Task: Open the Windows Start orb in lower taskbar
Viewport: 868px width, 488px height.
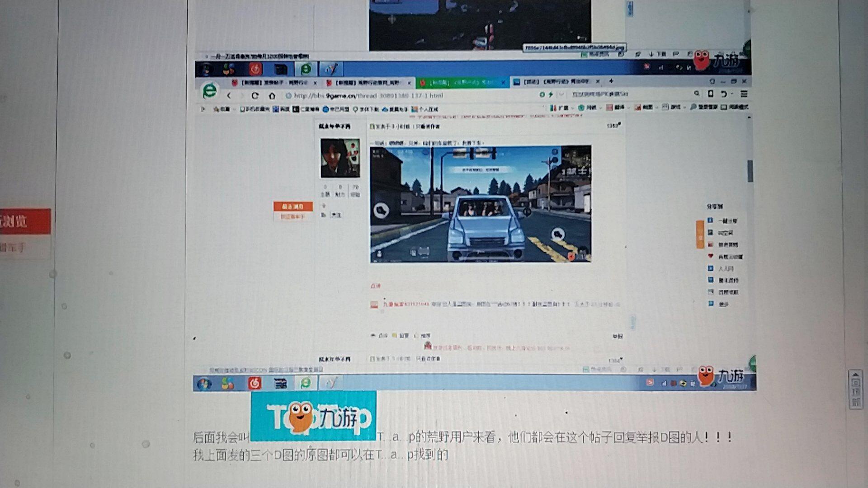Action: pyautogui.click(x=204, y=384)
